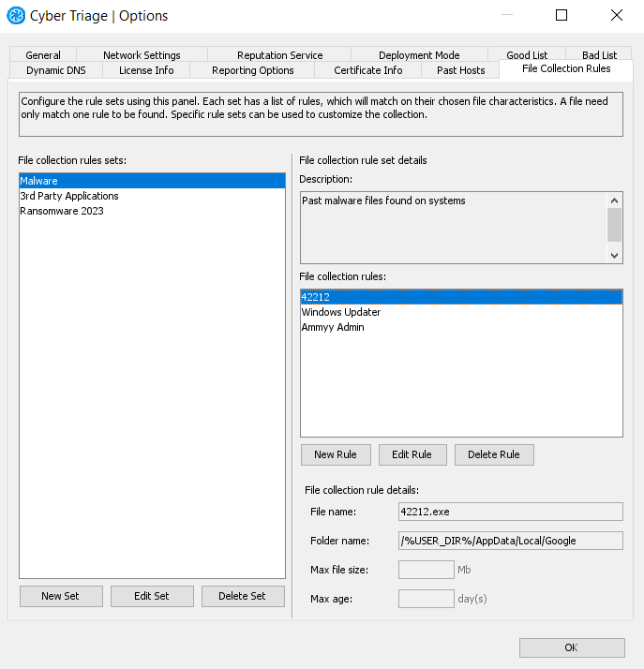Screen dimensions: 644x669
Task: Click the Delete Rule button
Action: tap(494, 454)
